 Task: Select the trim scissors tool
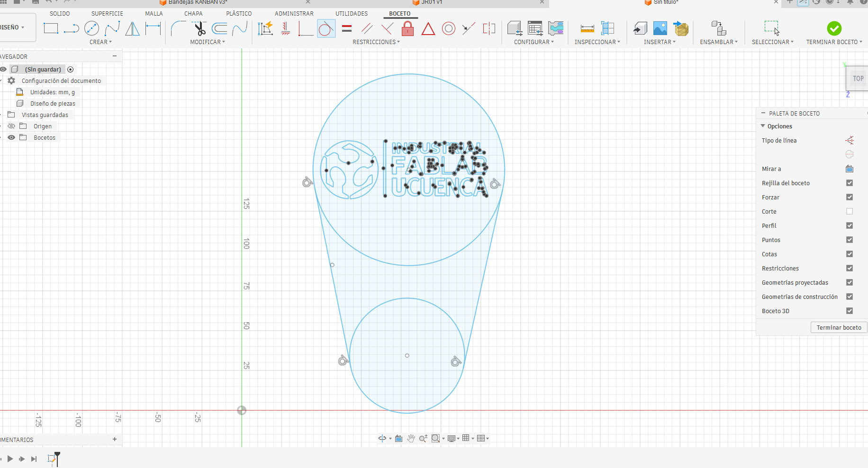click(200, 28)
